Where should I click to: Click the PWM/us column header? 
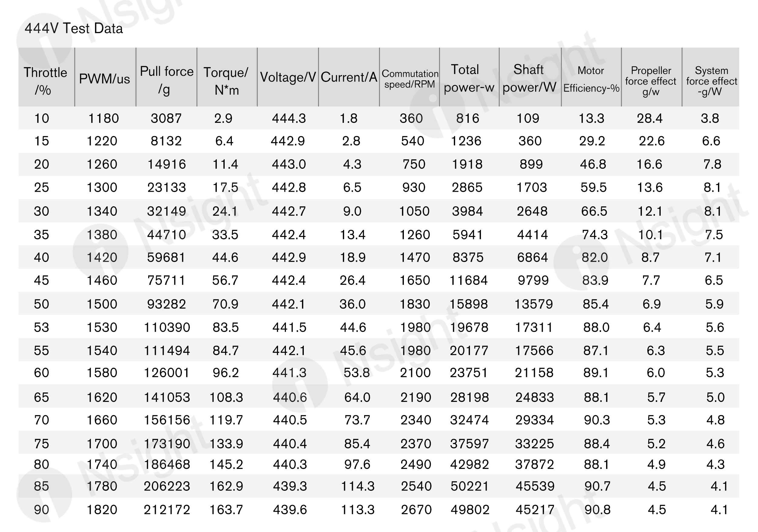click(104, 79)
